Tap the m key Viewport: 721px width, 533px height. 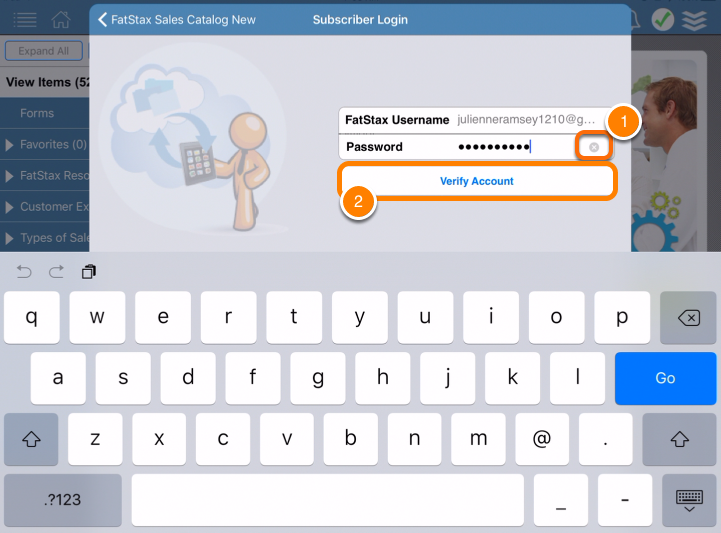click(478, 439)
